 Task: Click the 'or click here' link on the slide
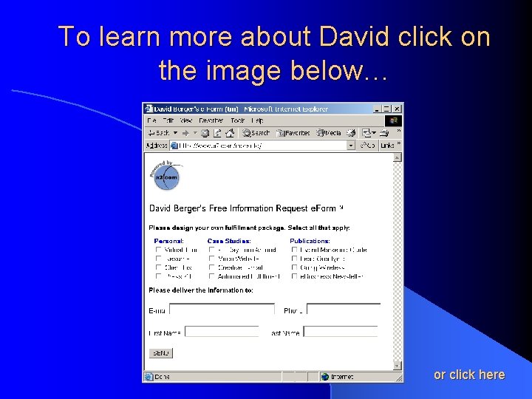469,375
